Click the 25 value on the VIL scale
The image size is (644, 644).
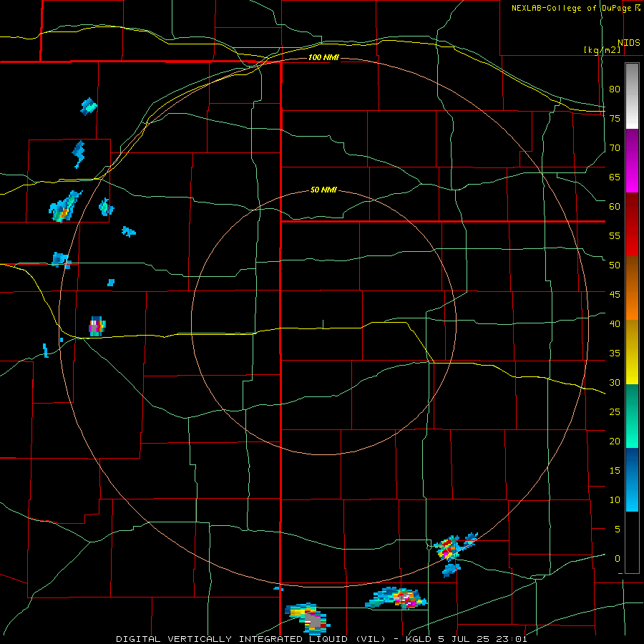(615, 412)
